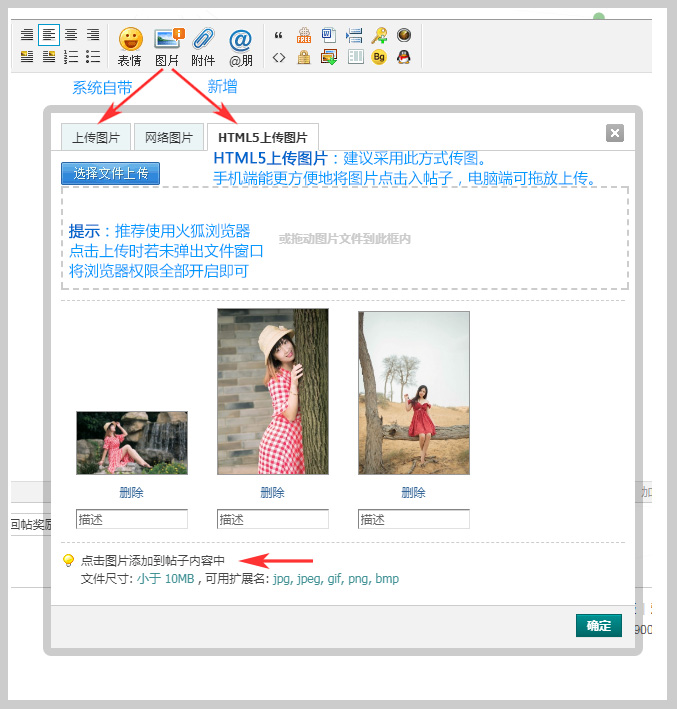
Task: Click the Word document paste icon
Action: coord(329,35)
